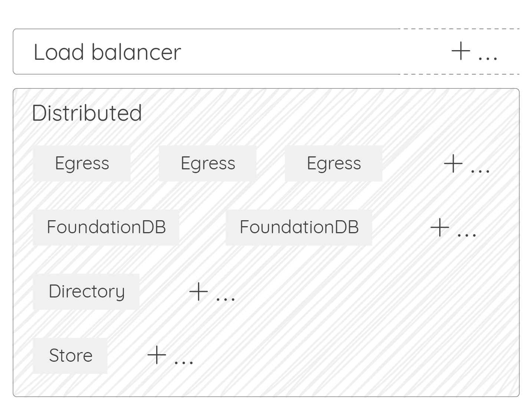Click the plus icon after the FoundationDB boxes

[440, 227]
